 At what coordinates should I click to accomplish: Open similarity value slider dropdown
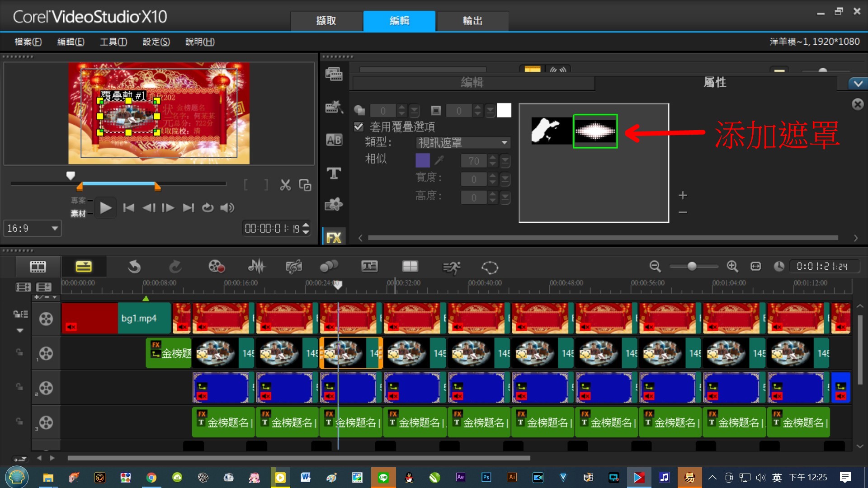(x=505, y=161)
